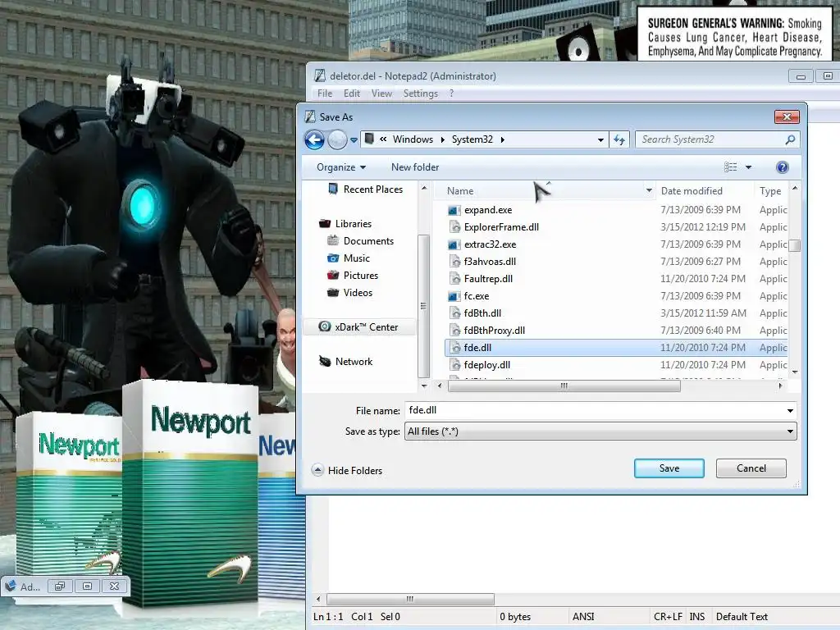Open recent locations arrow beside Forward button
The height and width of the screenshot is (630, 840).
pyautogui.click(x=354, y=140)
